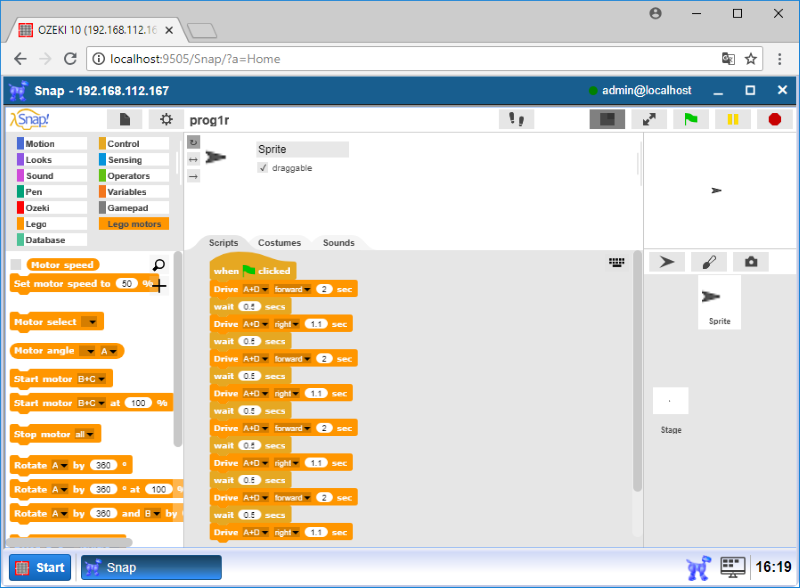Open the B+C dropdown on Start motor at 100% block
This screenshot has height=588, width=800.
pos(91,403)
